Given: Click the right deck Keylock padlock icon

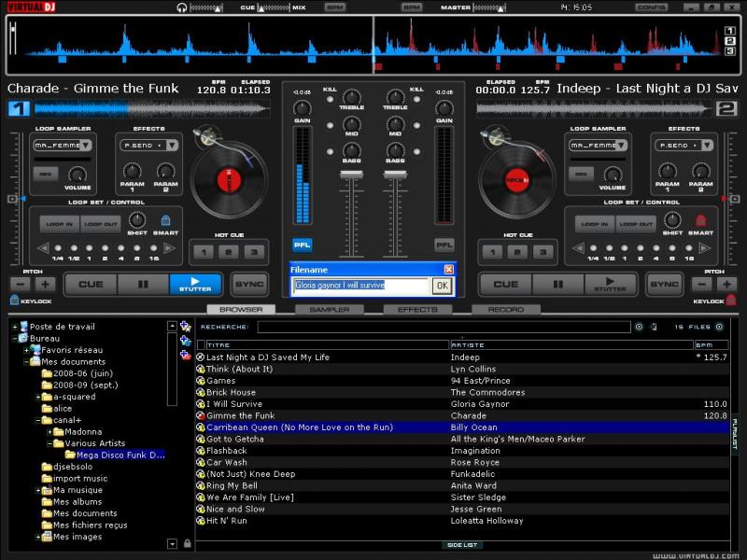Looking at the screenshot, I should (x=731, y=301).
